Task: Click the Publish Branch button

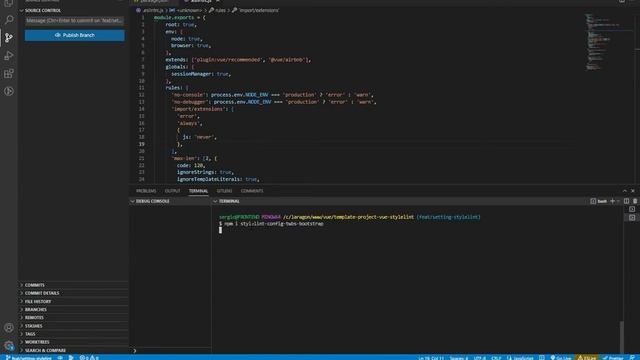Action: pos(75,35)
